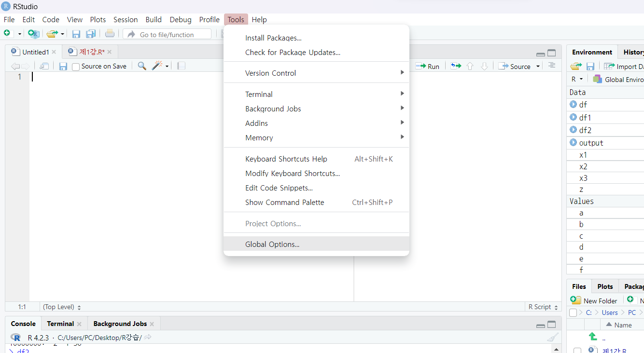The image size is (644, 353).
Task: Expand the df1 data frame
Action: click(x=573, y=117)
